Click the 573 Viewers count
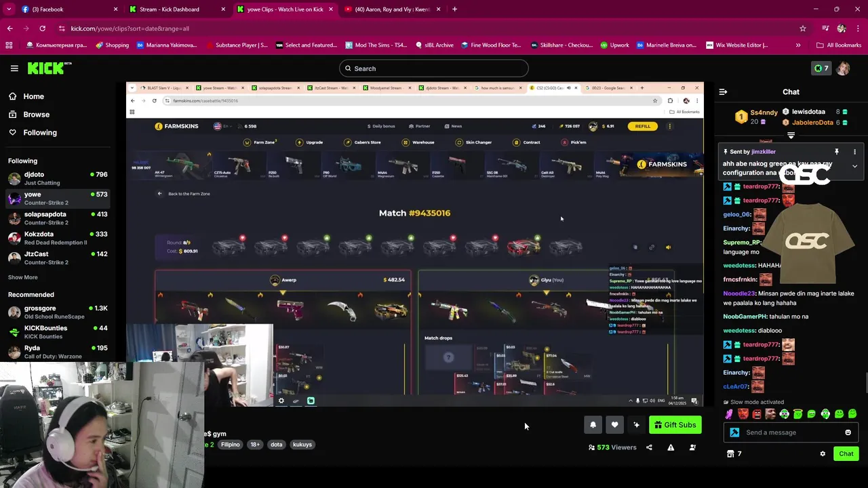Image resolution: width=868 pixels, height=488 pixels. pyautogui.click(x=612, y=447)
